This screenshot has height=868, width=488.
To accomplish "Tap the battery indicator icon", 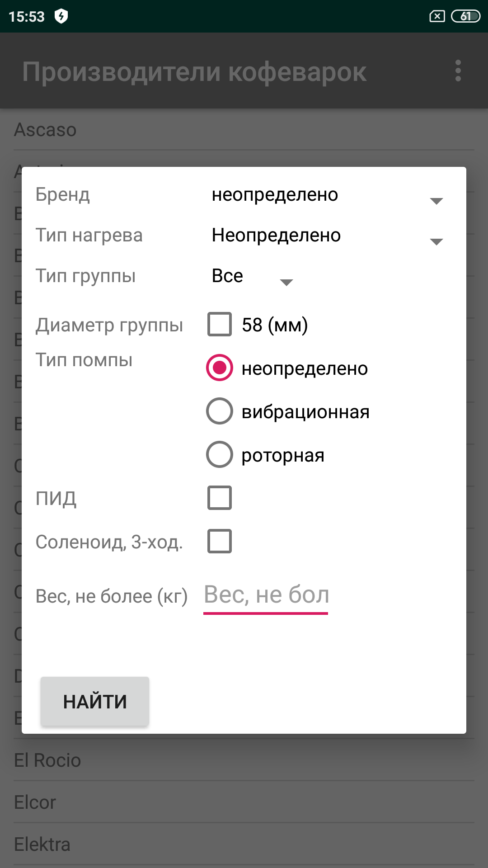I will point(465,17).
